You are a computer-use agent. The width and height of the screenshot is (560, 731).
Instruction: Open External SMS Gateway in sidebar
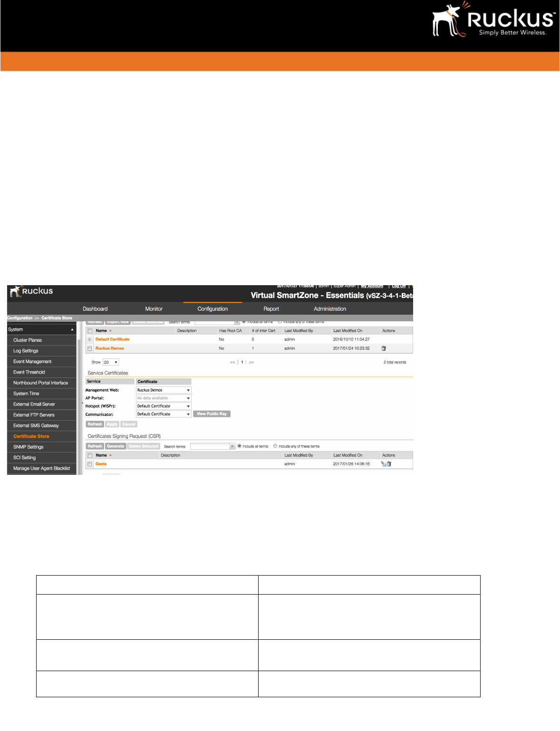[41, 426]
